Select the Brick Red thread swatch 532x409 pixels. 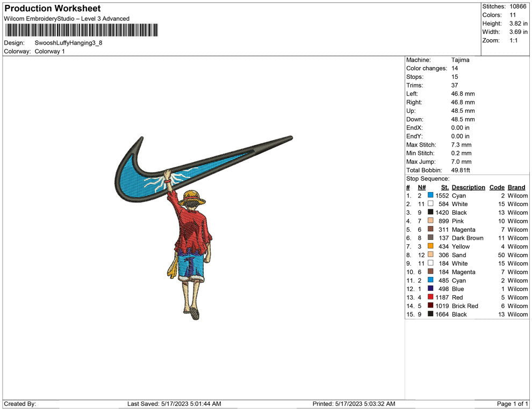coord(430,306)
